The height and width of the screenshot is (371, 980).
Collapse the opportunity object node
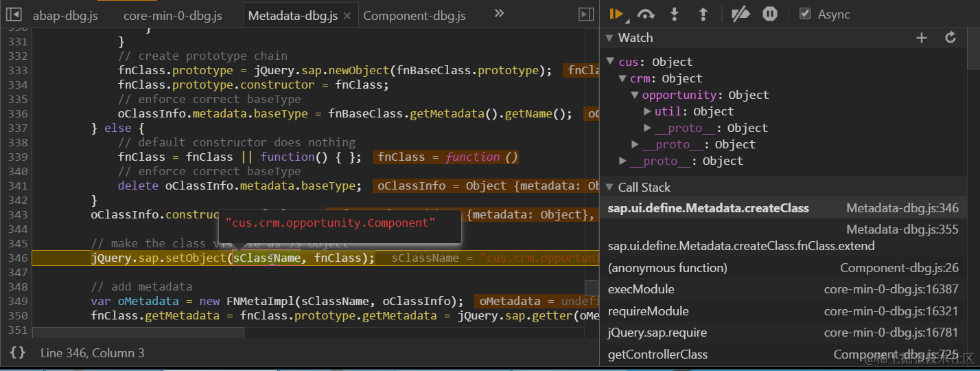pyautogui.click(x=635, y=95)
